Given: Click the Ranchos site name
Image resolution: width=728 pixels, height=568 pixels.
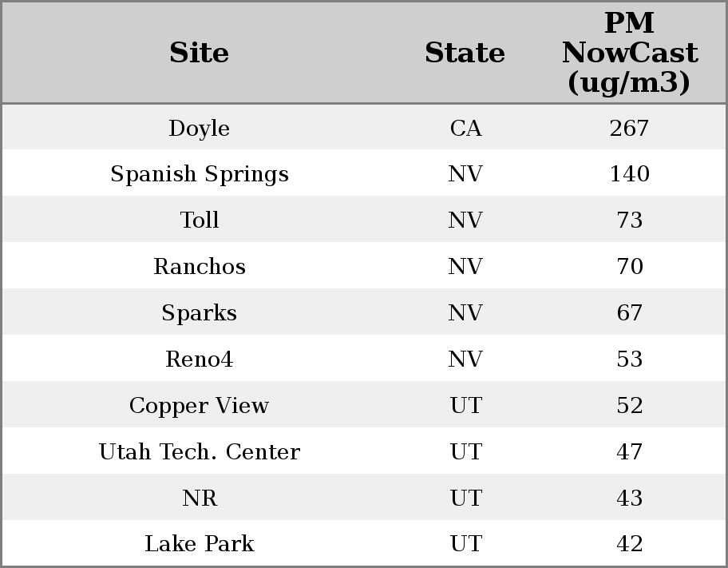Looking at the screenshot, I should click(x=199, y=267).
